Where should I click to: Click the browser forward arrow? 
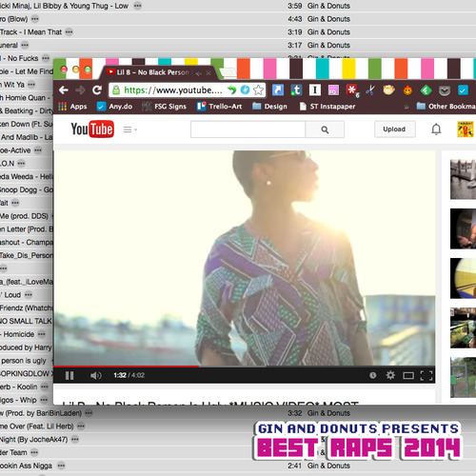point(80,90)
